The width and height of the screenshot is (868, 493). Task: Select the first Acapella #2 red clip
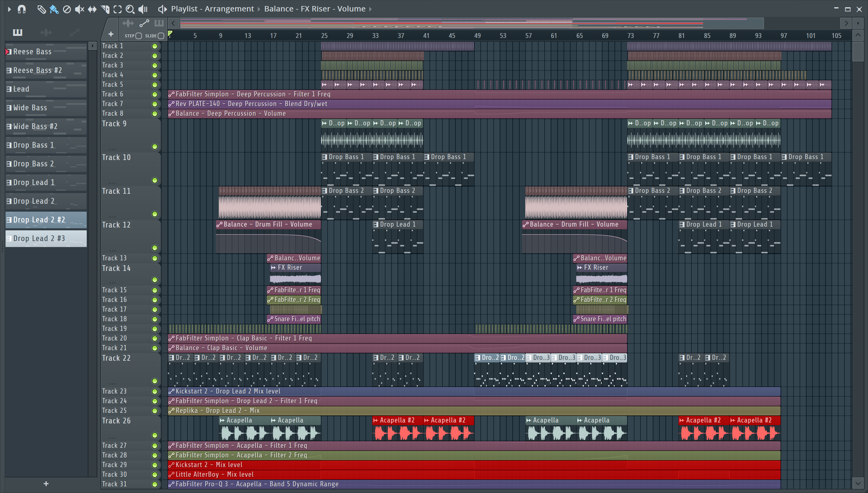(398, 428)
